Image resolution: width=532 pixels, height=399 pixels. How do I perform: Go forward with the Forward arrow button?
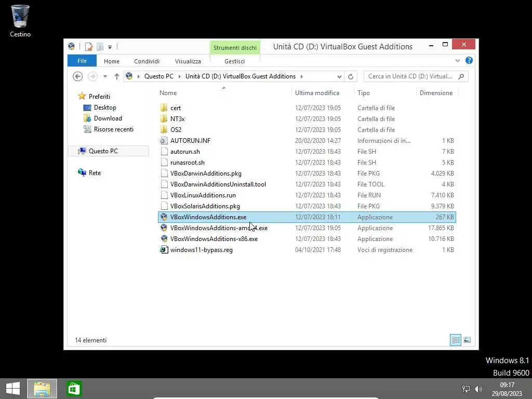tap(92, 76)
